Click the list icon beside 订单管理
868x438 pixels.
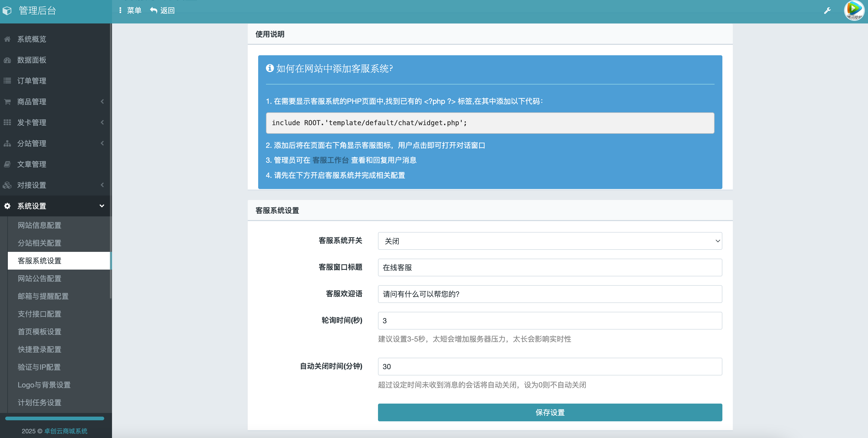coord(7,81)
